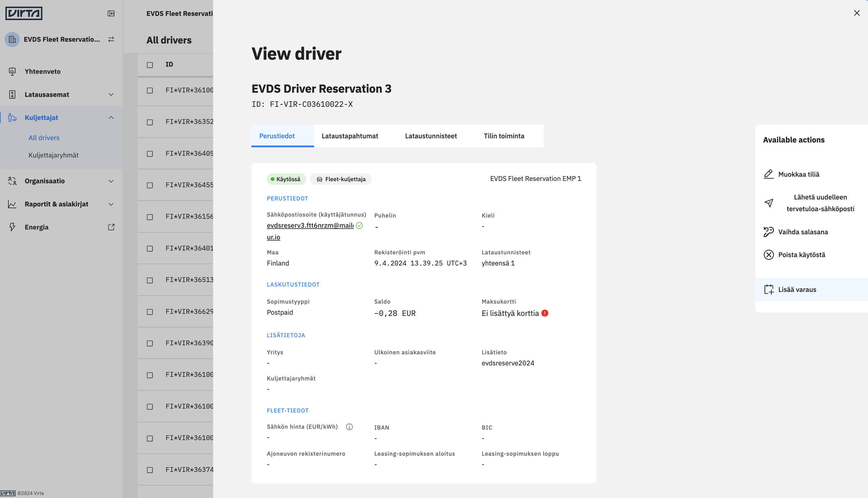Click the circled X Poista käytöstä icon
Screen dimensions: 868x498
click(768, 255)
